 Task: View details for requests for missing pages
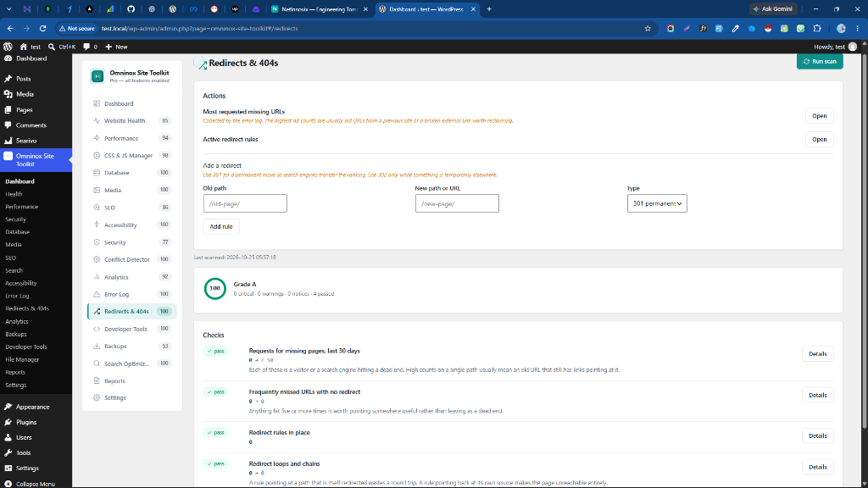(817, 353)
